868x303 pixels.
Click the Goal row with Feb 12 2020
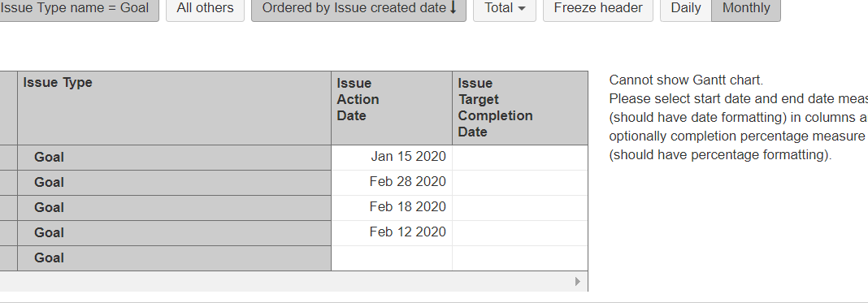(175, 233)
